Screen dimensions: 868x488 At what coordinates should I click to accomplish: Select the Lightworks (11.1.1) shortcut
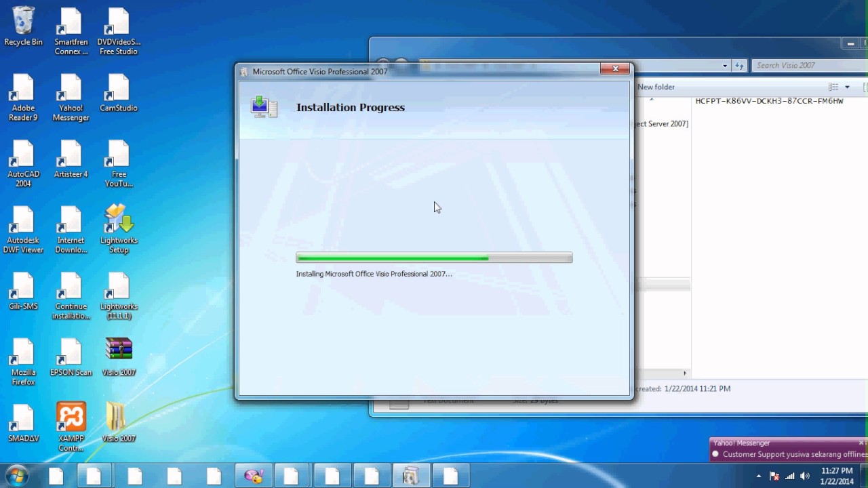click(119, 296)
